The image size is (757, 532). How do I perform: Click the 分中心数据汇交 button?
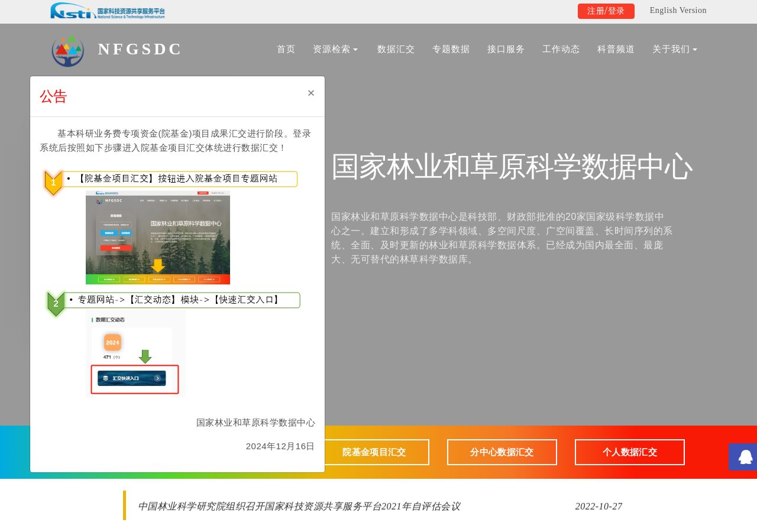point(502,452)
